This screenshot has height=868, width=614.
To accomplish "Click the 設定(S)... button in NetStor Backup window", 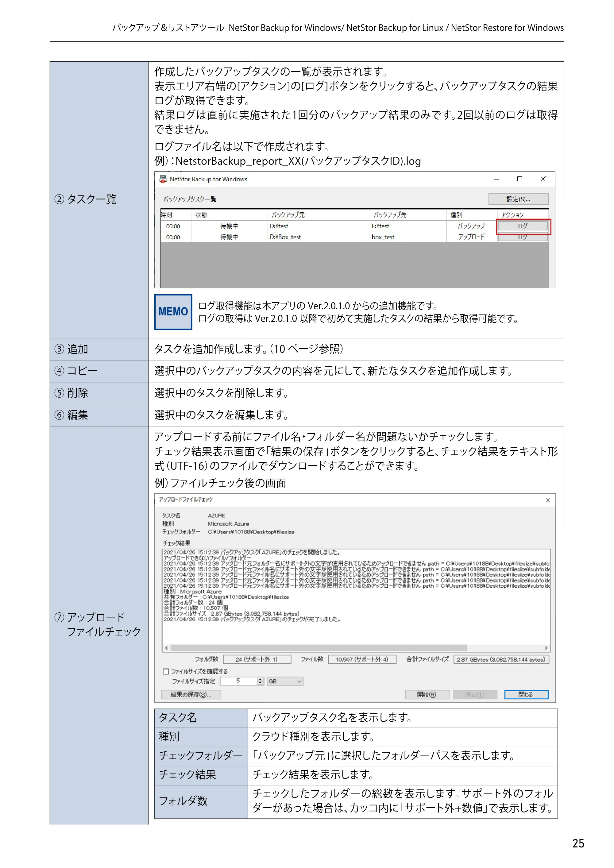I will [518, 199].
